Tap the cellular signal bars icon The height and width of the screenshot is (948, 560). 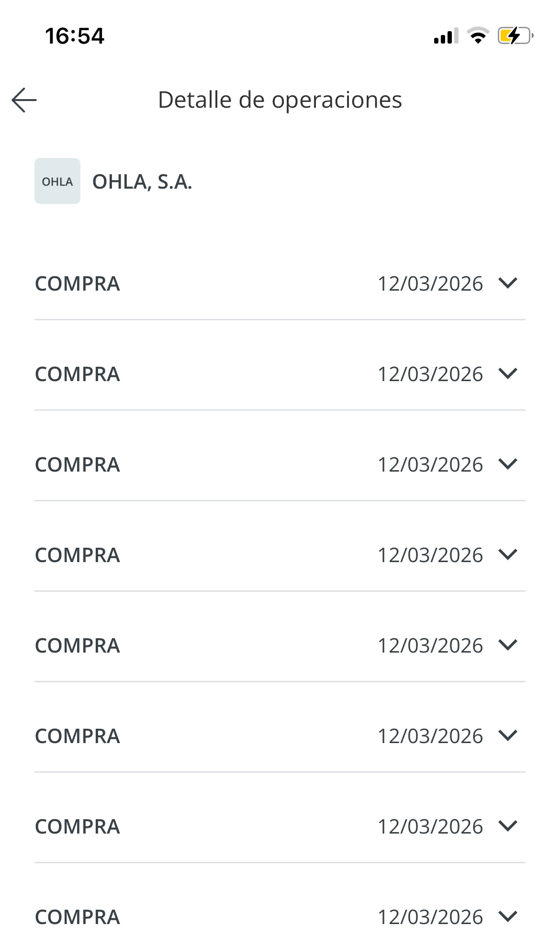[x=446, y=36]
